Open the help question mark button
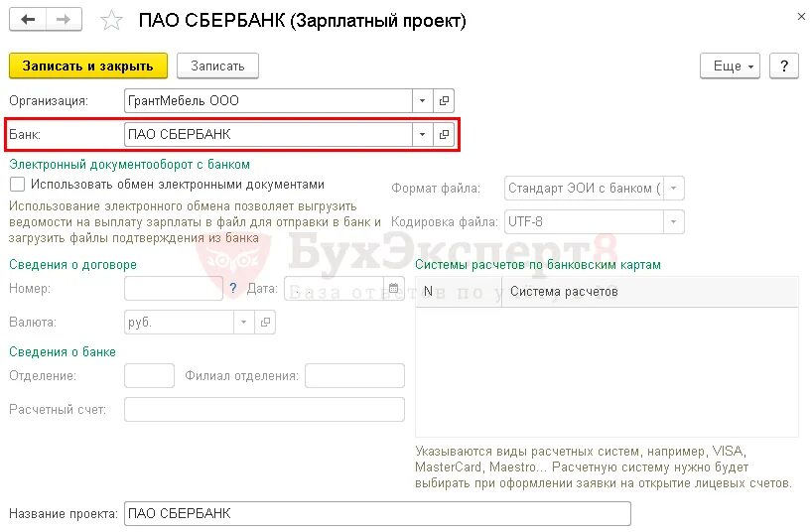Image resolution: width=810 pixels, height=532 pixels. tap(784, 66)
